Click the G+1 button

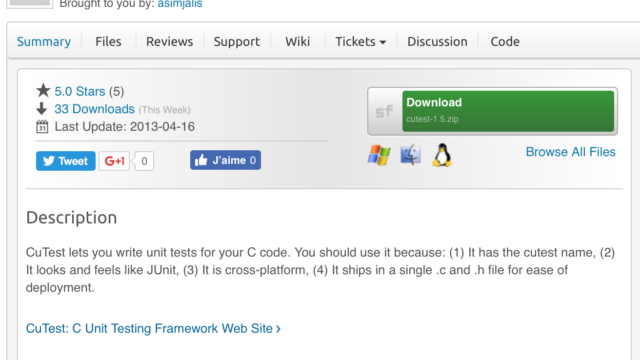(114, 161)
